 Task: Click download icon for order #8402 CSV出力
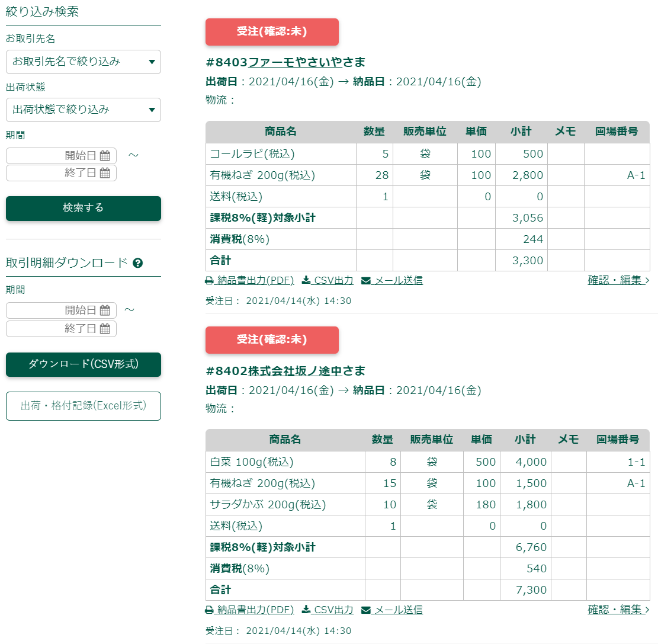pos(306,610)
